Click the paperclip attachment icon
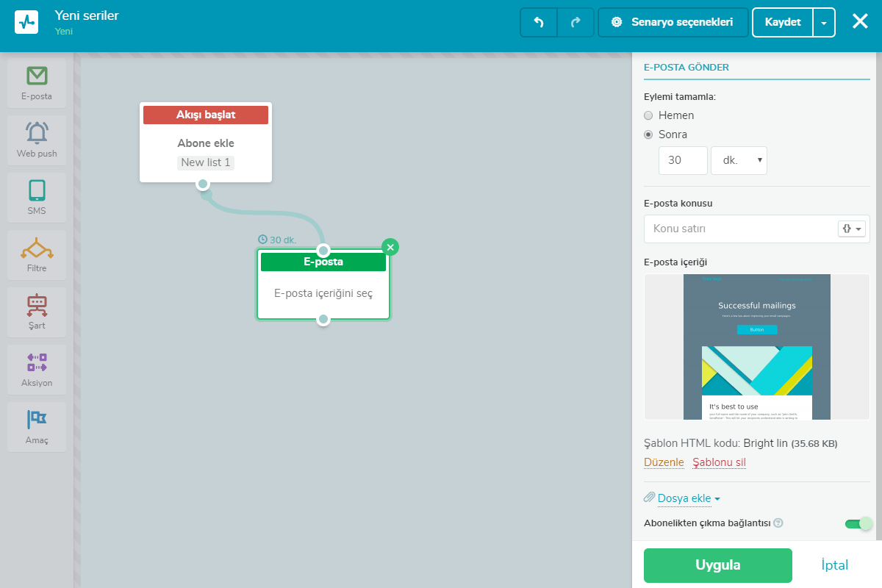Image resolution: width=882 pixels, height=588 pixels. click(649, 498)
